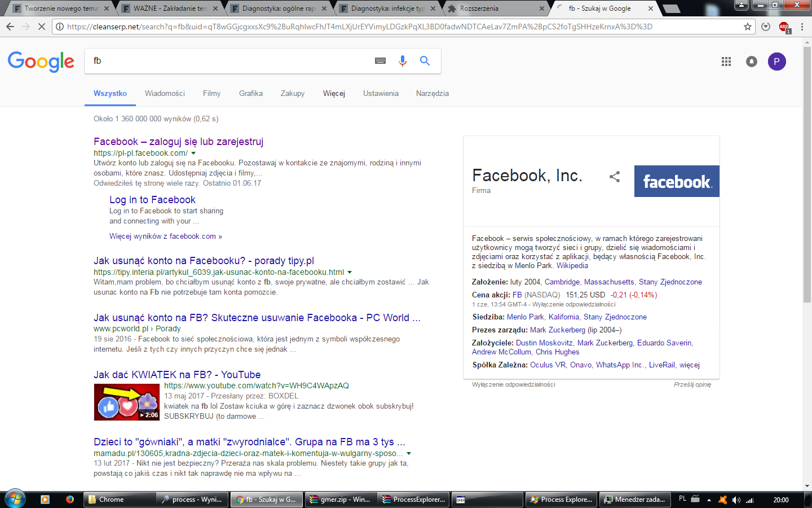
Task: Click 'Prześlij opinię' feedback link
Action: [692, 385]
